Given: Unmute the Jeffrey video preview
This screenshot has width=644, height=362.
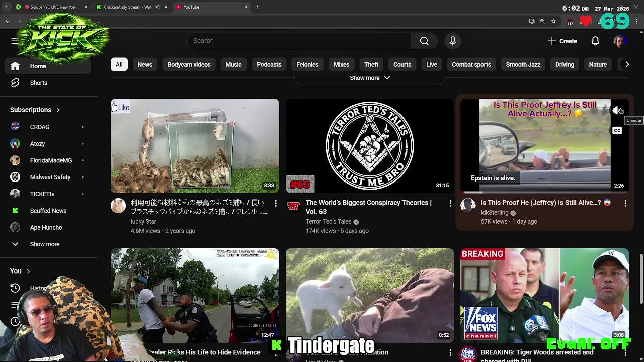Looking at the screenshot, I should click(617, 111).
